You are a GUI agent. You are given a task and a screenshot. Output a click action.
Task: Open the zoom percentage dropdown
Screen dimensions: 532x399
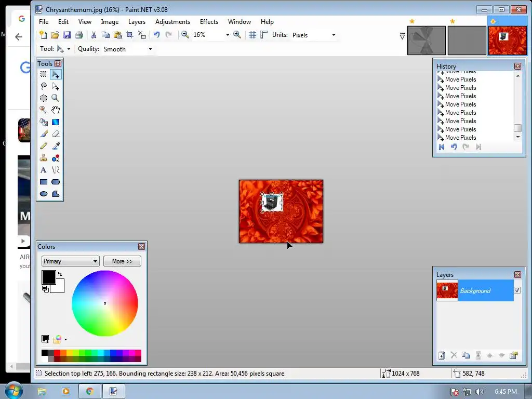[x=228, y=35]
